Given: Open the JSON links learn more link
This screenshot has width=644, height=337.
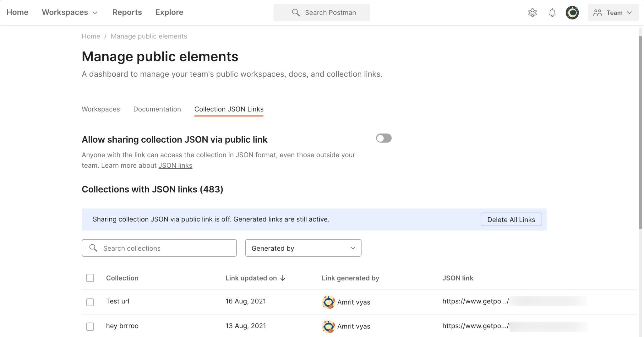Looking at the screenshot, I should (175, 166).
